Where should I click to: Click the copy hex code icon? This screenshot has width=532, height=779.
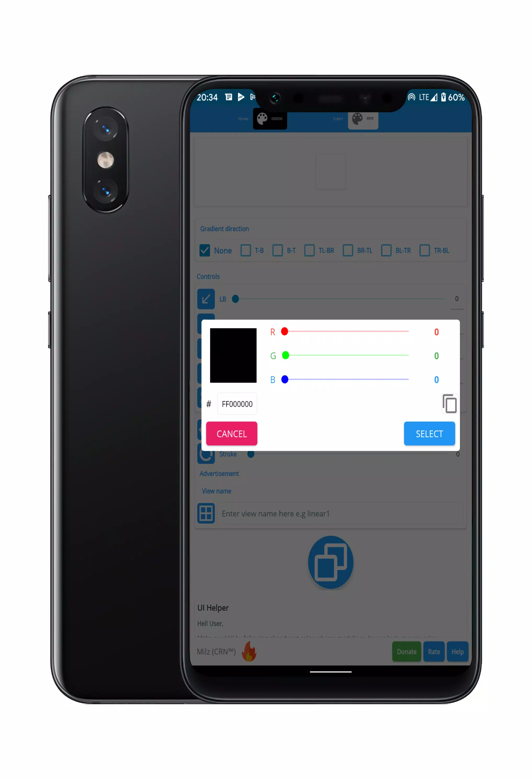[x=448, y=404]
